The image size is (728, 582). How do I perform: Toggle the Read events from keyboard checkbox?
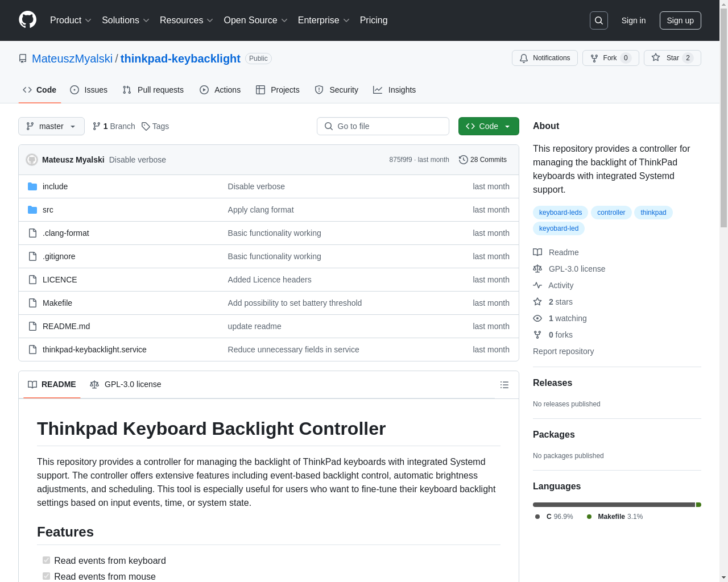pyautogui.click(x=47, y=560)
